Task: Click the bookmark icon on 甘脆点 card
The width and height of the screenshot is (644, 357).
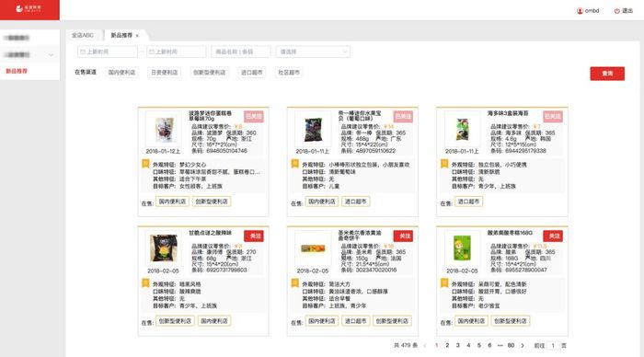Action: [x=145, y=283]
